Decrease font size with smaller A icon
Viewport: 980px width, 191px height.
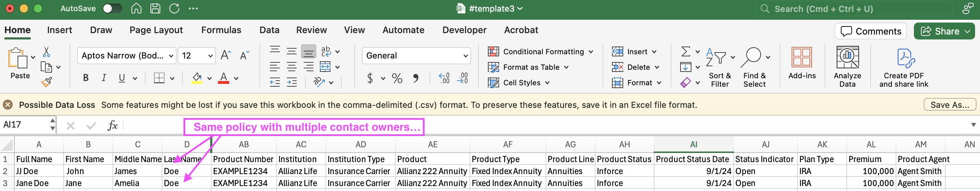click(x=244, y=55)
